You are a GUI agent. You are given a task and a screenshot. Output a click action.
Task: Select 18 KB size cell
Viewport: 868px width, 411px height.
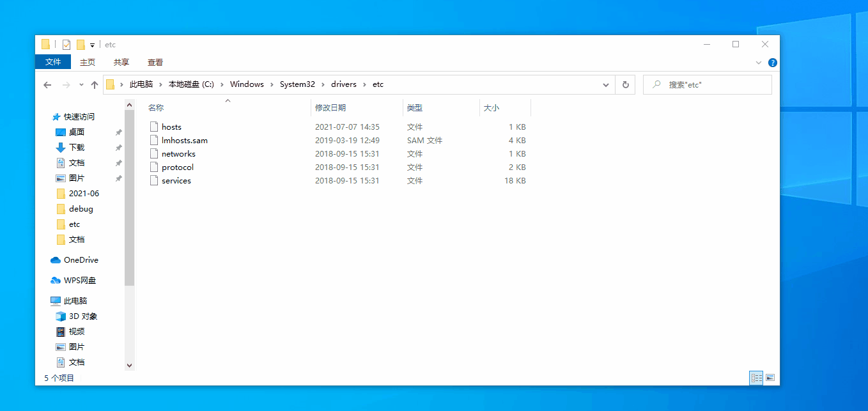[515, 180]
